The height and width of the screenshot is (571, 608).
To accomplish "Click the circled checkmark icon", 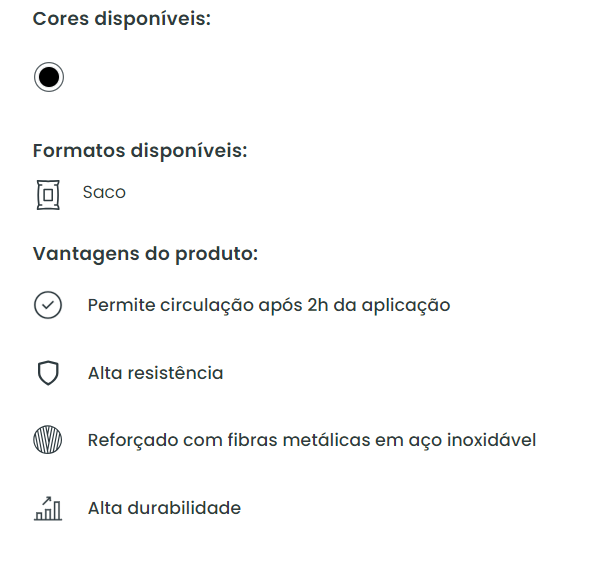I will (x=48, y=305).
